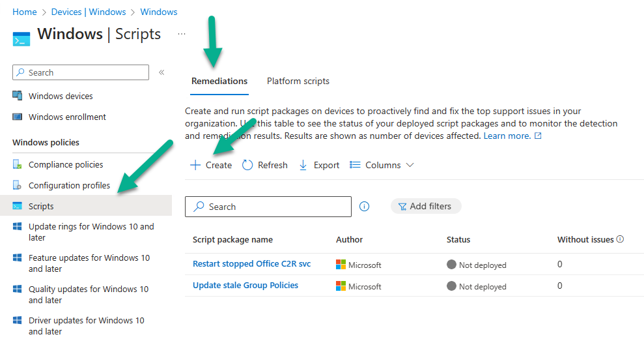Switch to the Platform scripts tab
Image resolution: width=644 pixels, height=354 pixels.
tap(298, 81)
